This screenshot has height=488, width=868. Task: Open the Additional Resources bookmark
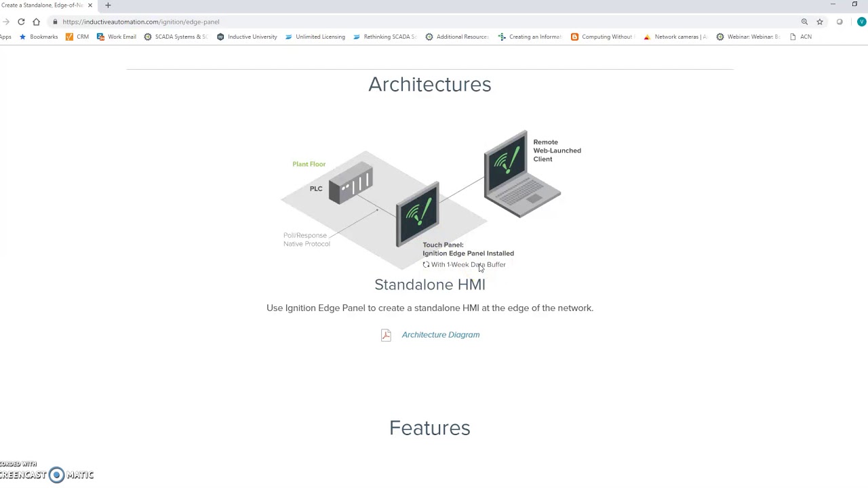pyautogui.click(x=457, y=37)
